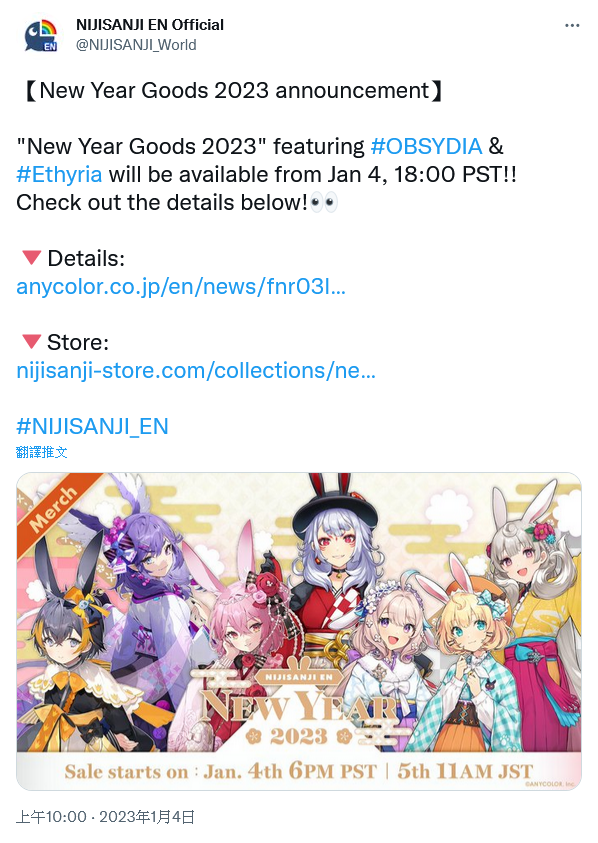Click the tweet headline New Year Goods 2023 announcement
Viewport: 598px width, 843px height.
click(x=233, y=90)
